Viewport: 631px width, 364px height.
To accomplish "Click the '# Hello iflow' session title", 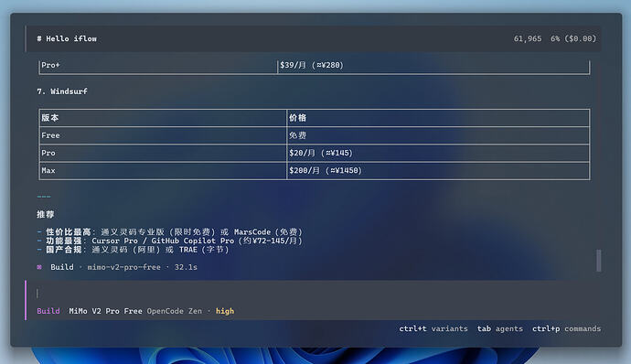I will [x=67, y=38].
